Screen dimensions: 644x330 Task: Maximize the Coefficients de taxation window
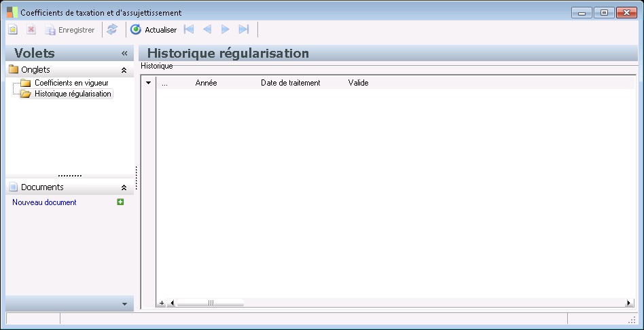[604, 13]
